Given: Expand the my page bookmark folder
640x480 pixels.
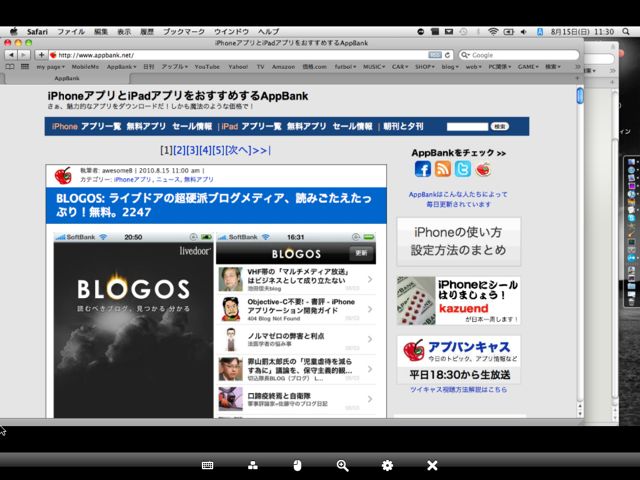Looking at the screenshot, I should pyautogui.click(x=51, y=67).
